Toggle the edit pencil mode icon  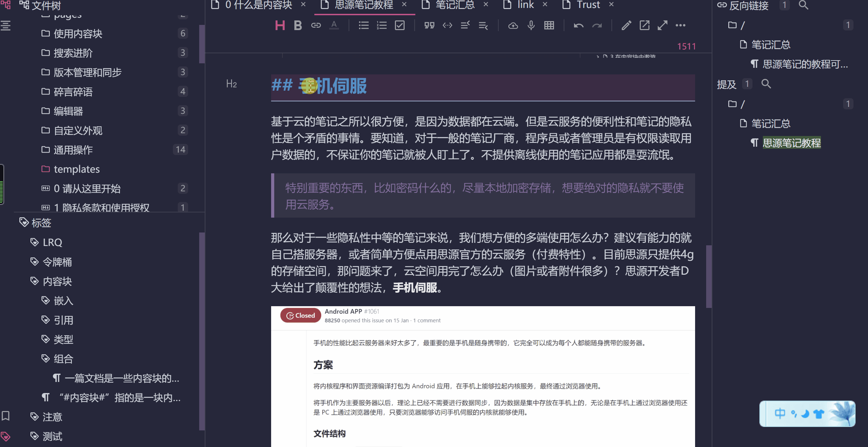coord(626,25)
